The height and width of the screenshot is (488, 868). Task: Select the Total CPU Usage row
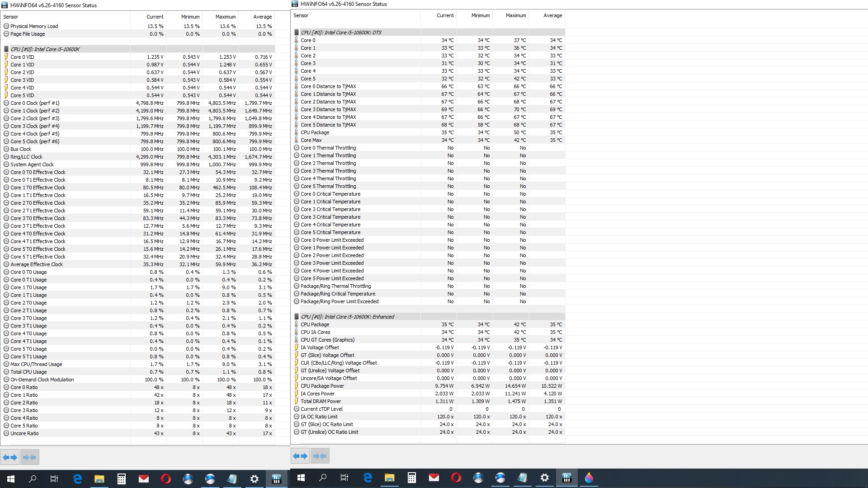(x=28, y=372)
